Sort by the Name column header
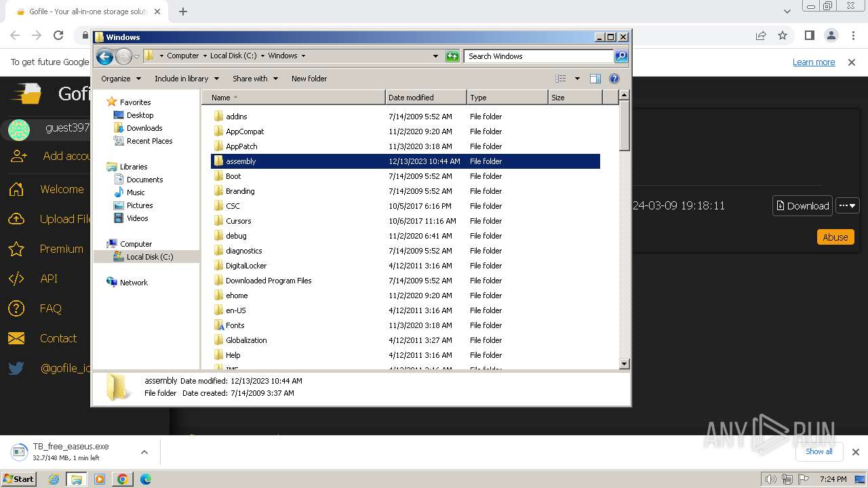 click(293, 98)
